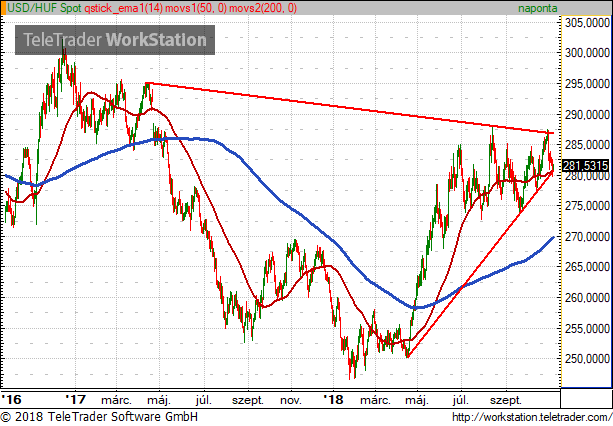Click the 300,0000 price axis label
Screen dimensions: 613x426
coord(587,53)
